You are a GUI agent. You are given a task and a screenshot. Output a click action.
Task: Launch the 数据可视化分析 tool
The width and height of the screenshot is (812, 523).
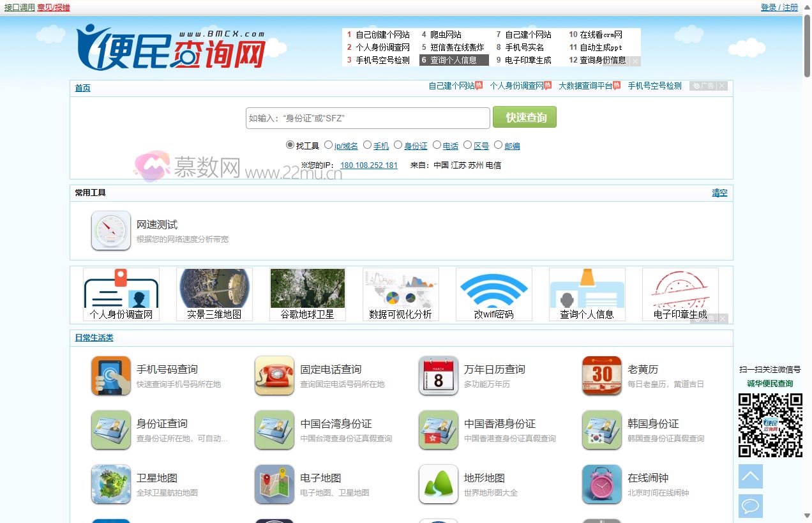click(400, 294)
